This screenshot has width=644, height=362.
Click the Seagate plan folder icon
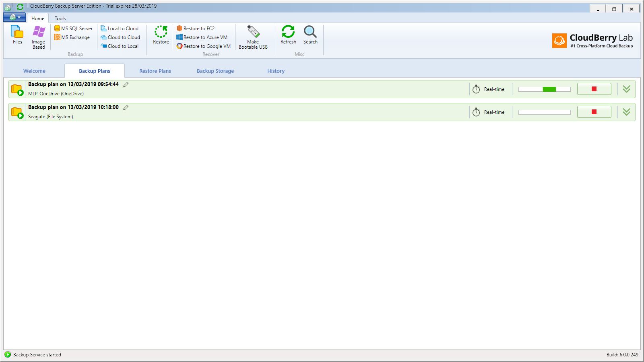click(x=17, y=112)
